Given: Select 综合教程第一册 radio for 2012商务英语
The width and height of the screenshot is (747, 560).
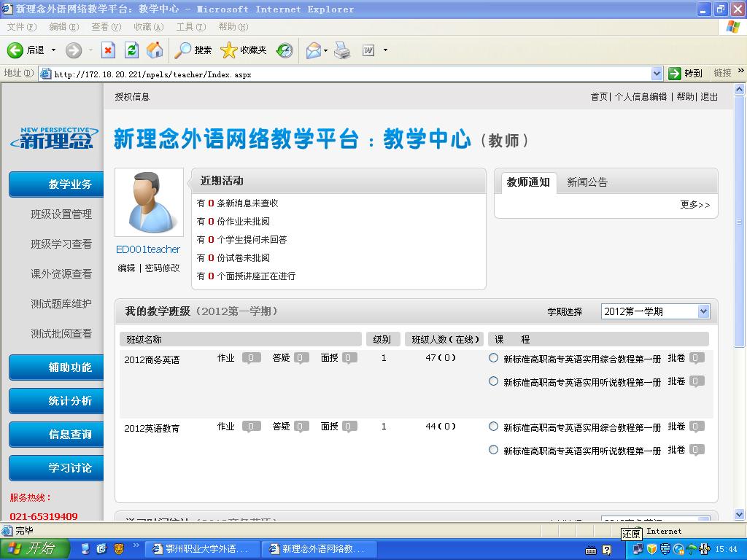Looking at the screenshot, I should tap(494, 358).
